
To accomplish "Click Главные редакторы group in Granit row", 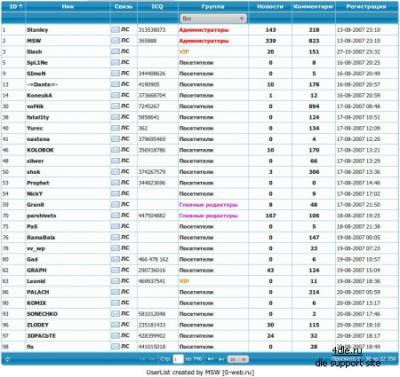I will [x=209, y=205].
